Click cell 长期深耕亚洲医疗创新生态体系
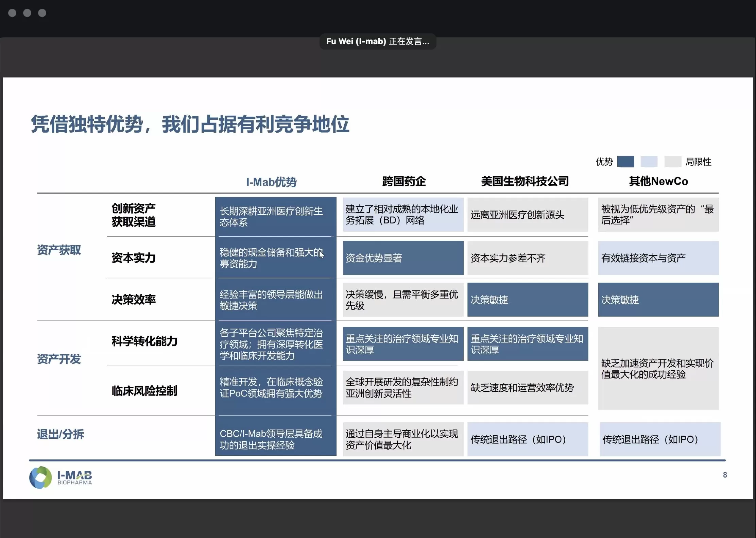This screenshot has width=756, height=538. tap(276, 217)
